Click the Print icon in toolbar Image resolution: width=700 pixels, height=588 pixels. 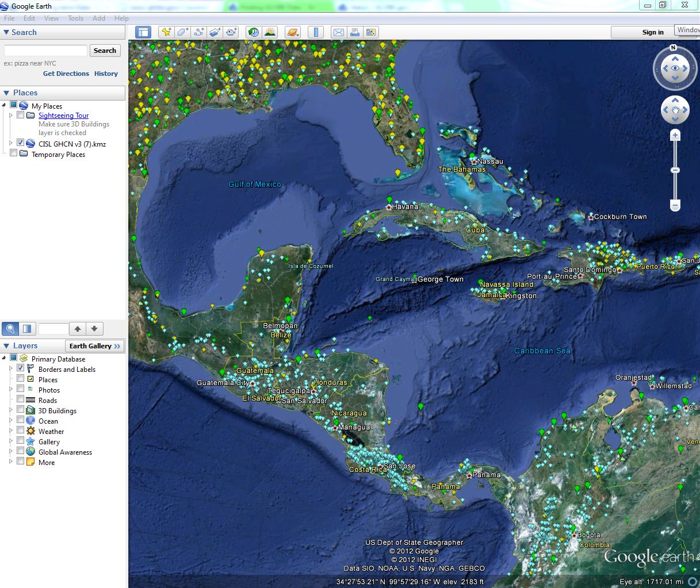click(354, 32)
